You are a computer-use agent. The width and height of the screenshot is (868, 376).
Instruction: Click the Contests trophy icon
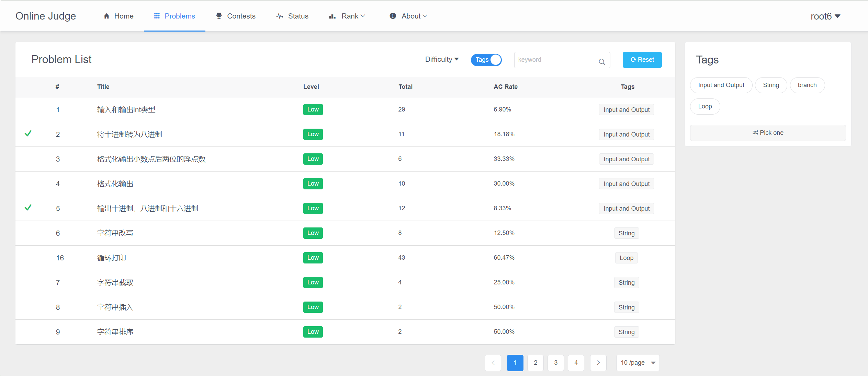pyautogui.click(x=219, y=16)
